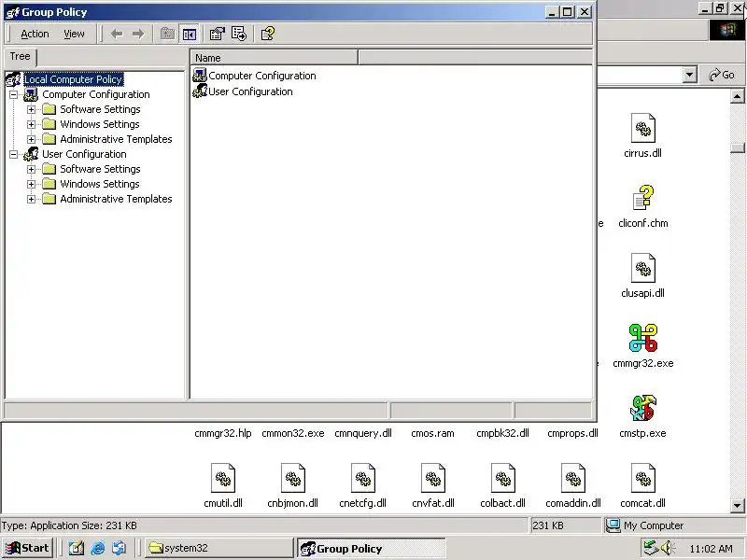The height and width of the screenshot is (560, 747).
Task: Select the cnetcfg.dll file icon
Action: tap(363, 478)
